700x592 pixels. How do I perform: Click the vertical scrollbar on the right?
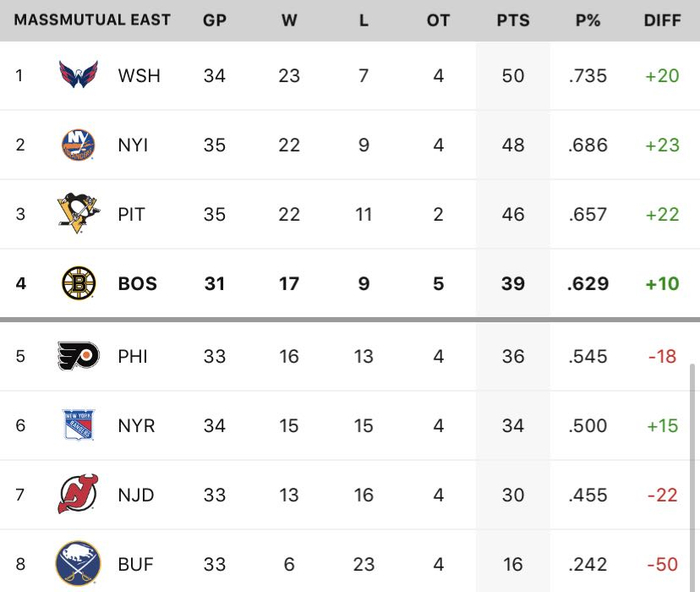(691, 470)
